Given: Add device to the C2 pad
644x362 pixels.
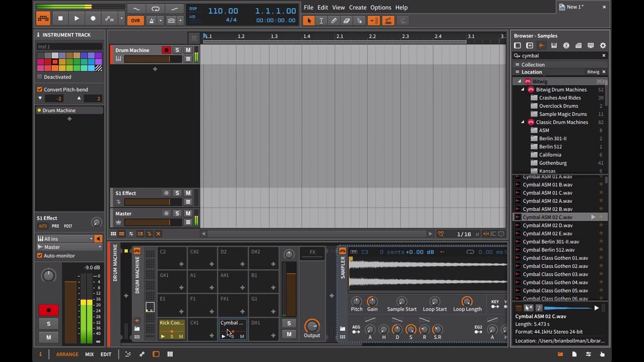Looking at the screenshot, I should click(181, 264).
